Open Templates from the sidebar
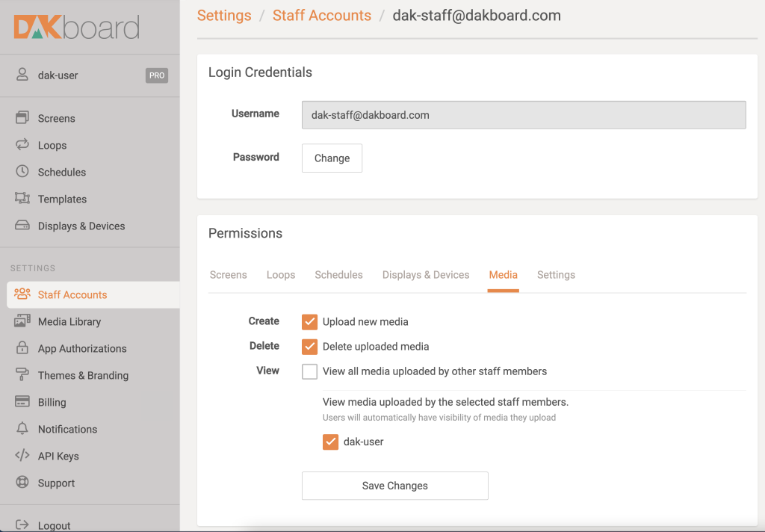 [x=63, y=199]
